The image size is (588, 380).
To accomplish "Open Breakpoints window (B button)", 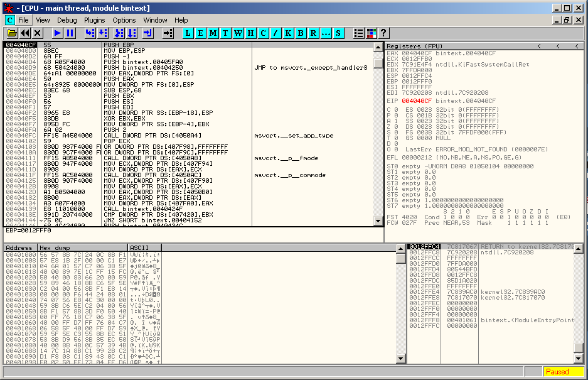I will (301, 33).
